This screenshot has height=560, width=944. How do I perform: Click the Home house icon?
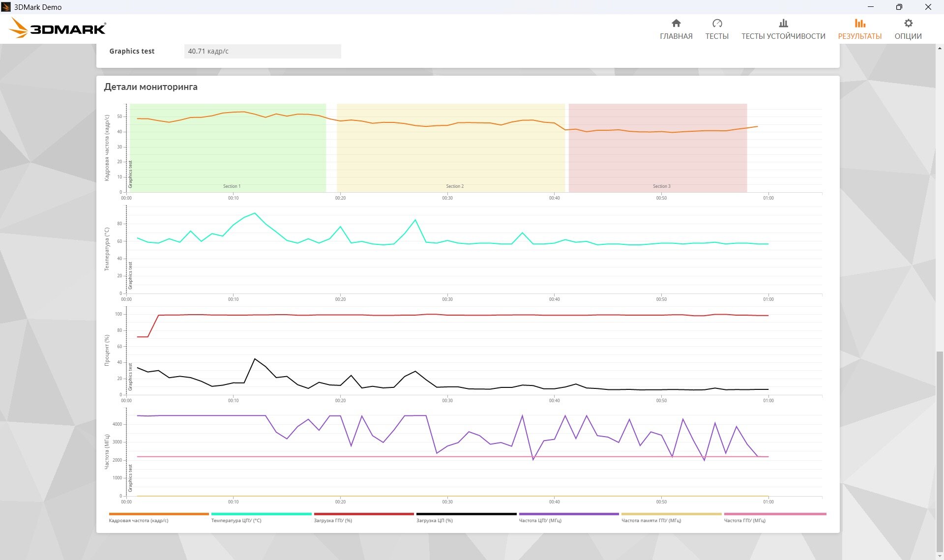676,23
